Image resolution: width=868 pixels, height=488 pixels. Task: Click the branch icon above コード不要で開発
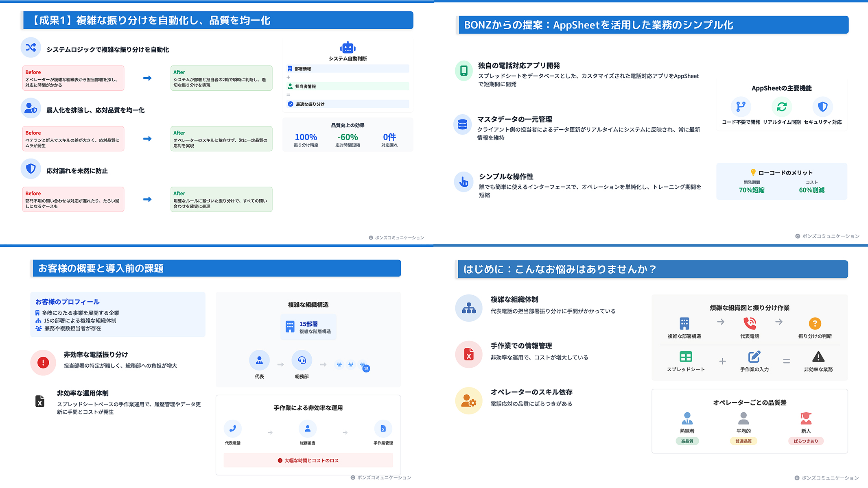[x=741, y=107]
